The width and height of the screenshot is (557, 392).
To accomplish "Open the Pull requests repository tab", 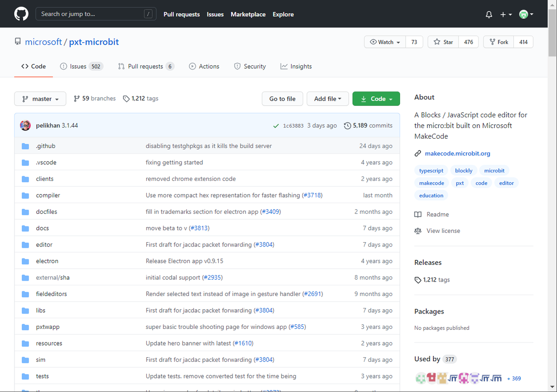I will coord(146,66).
